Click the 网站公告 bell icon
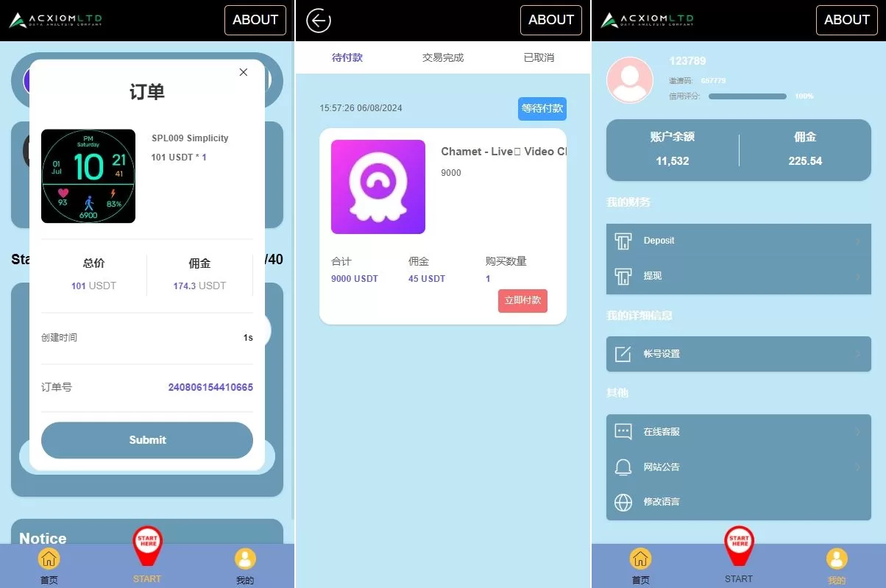Screen dimensions: 886x588 (623, 467)
